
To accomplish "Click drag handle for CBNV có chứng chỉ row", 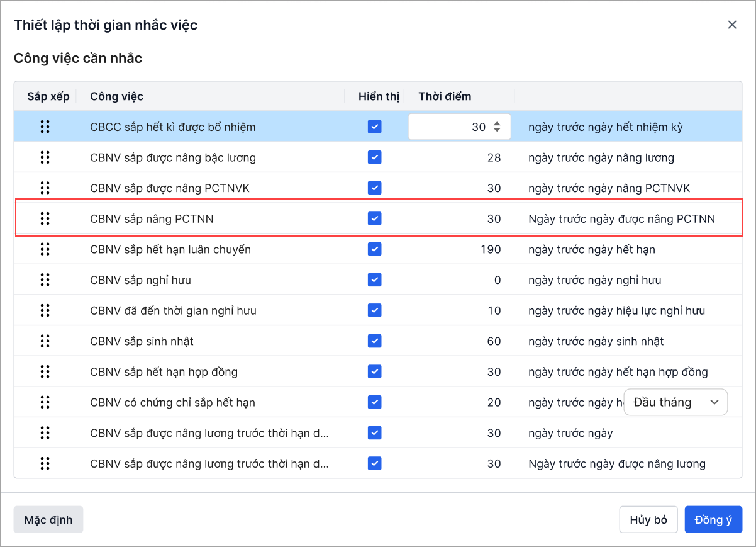I will click(x=45, y=402).
